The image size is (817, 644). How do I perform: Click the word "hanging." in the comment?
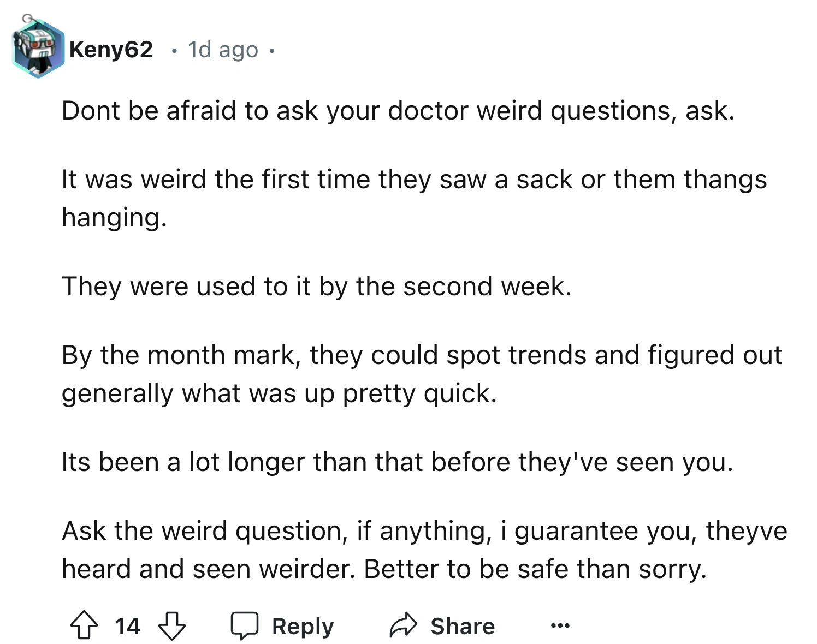114,217
